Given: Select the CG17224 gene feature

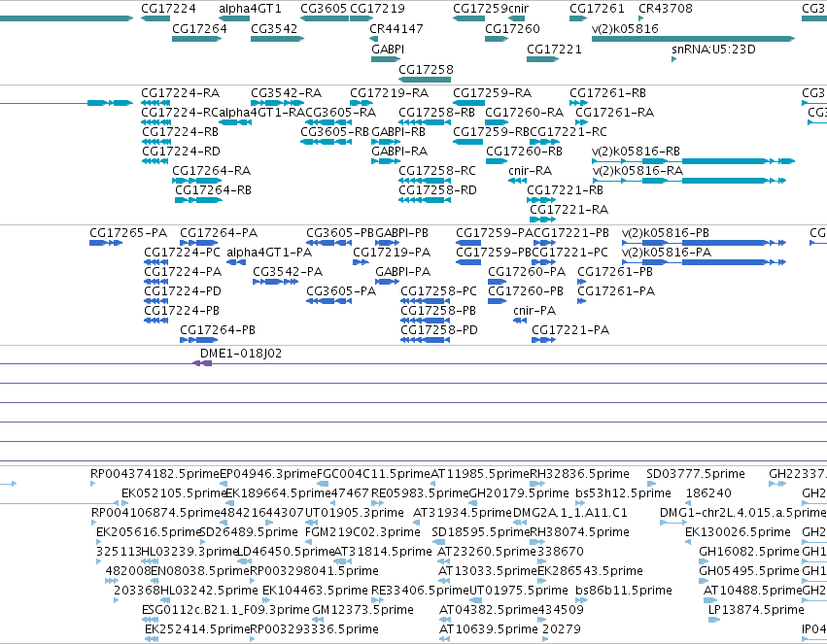Looking at the screenshot, I should pos(155,18).
